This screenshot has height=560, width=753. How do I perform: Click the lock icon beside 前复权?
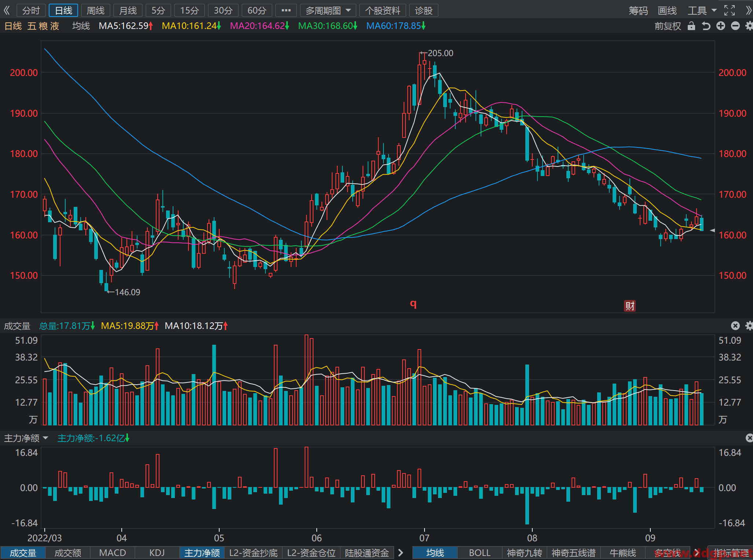click(x=691, y=26)
